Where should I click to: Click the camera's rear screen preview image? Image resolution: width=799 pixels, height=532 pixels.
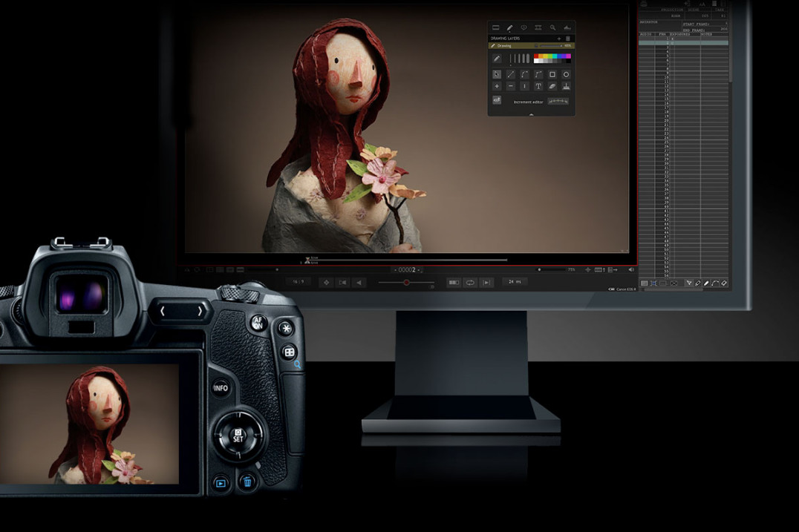89,424
